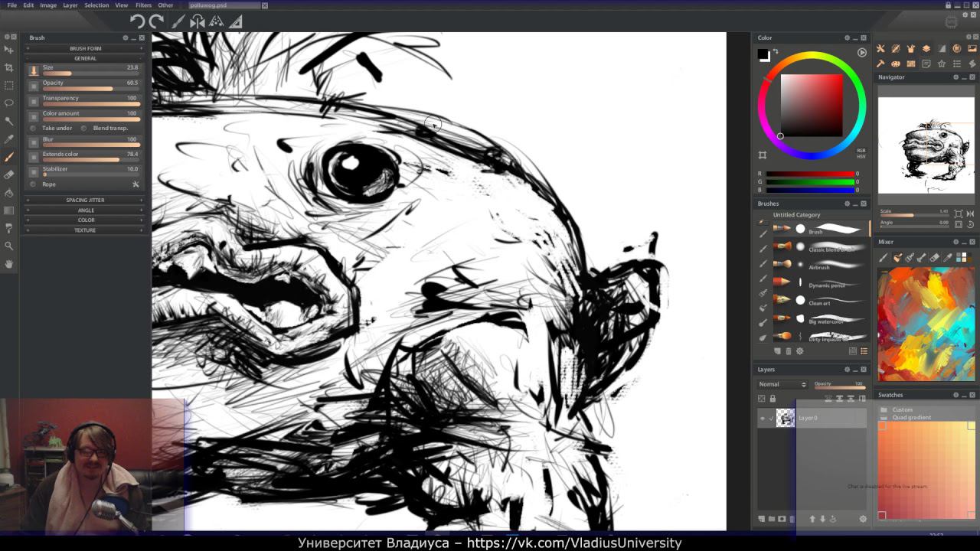Image resolution: width=980 pixels, height=551 pixels.
Task: Hide Layer 0 using eye icon
Action: click(x=762, y=418)
